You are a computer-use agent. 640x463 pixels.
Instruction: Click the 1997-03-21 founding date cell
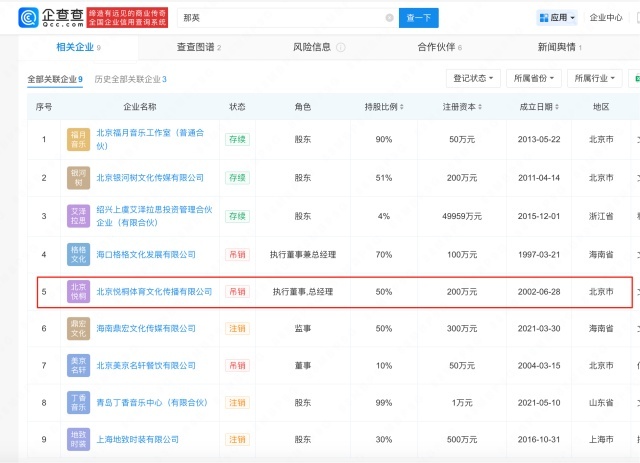(x=539, y=254)
